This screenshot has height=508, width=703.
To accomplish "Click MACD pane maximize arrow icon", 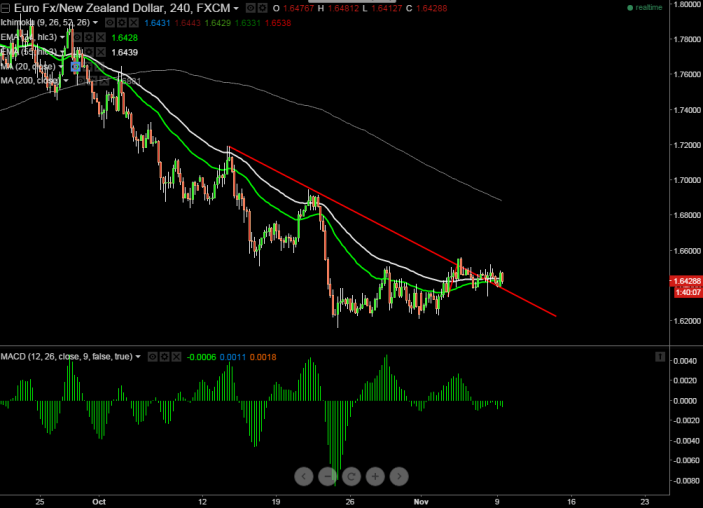I will 660,357.
